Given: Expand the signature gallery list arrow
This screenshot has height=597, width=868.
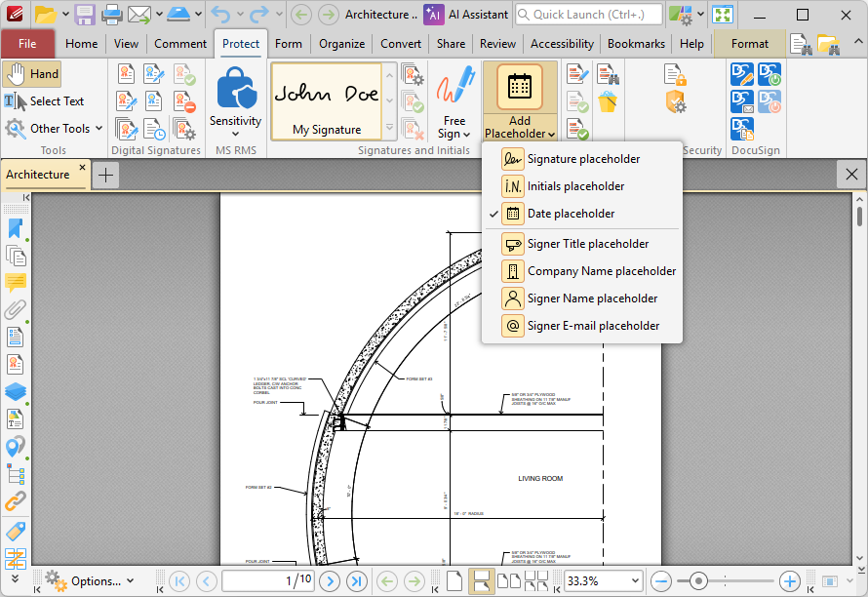Looking at the screenshot, I should 390,128.
